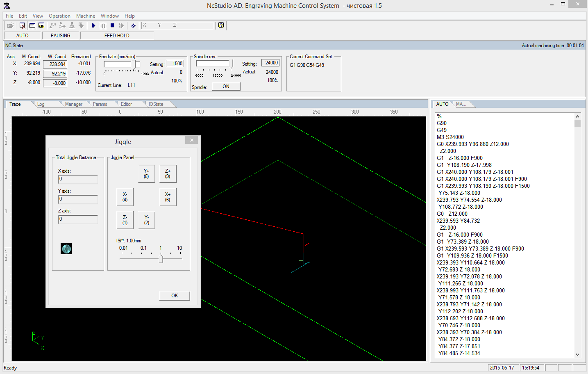Switch to the IOState tab
Viewport: 588px width, 374px height.
click(x=156, y=104)
